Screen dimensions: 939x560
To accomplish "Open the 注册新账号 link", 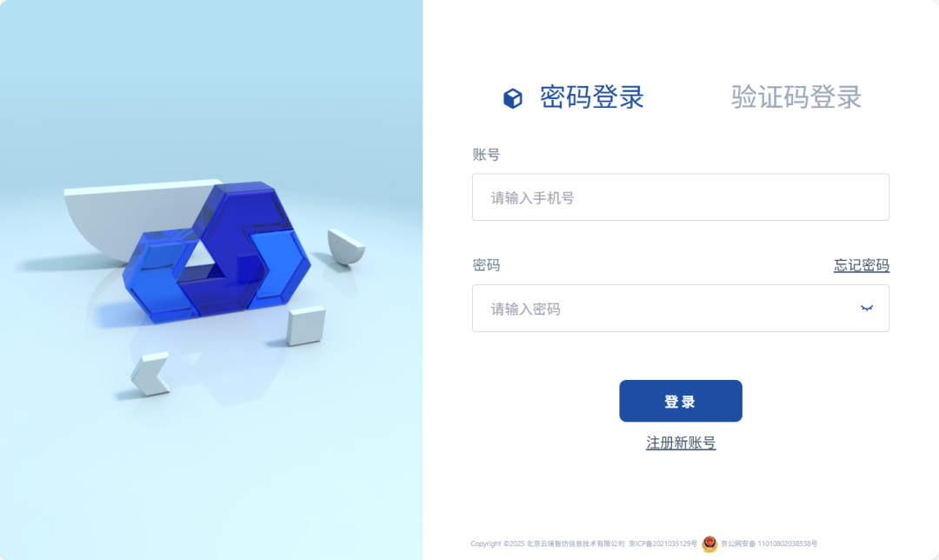I will [681, 443].
